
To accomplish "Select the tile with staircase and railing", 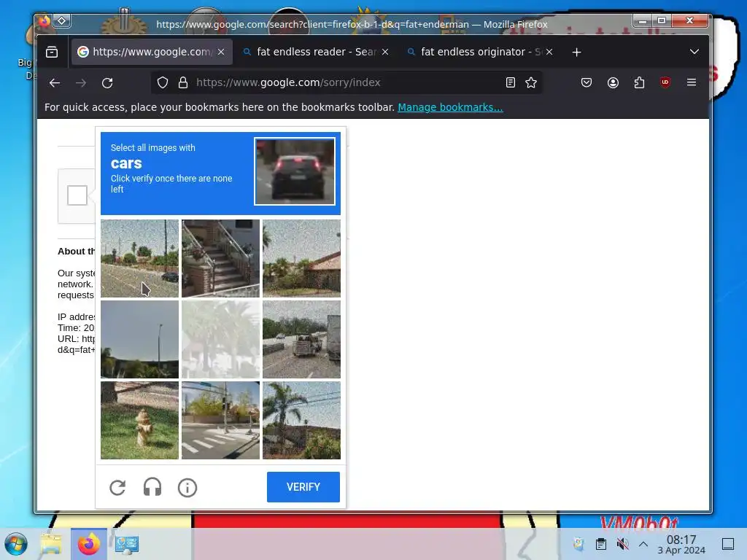I will point(220,259).
